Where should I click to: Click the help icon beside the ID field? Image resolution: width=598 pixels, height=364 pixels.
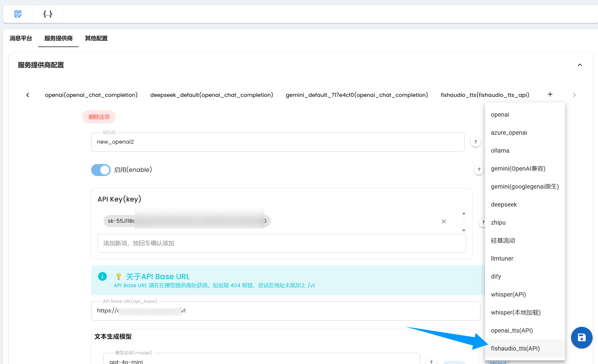pos(475,142)
